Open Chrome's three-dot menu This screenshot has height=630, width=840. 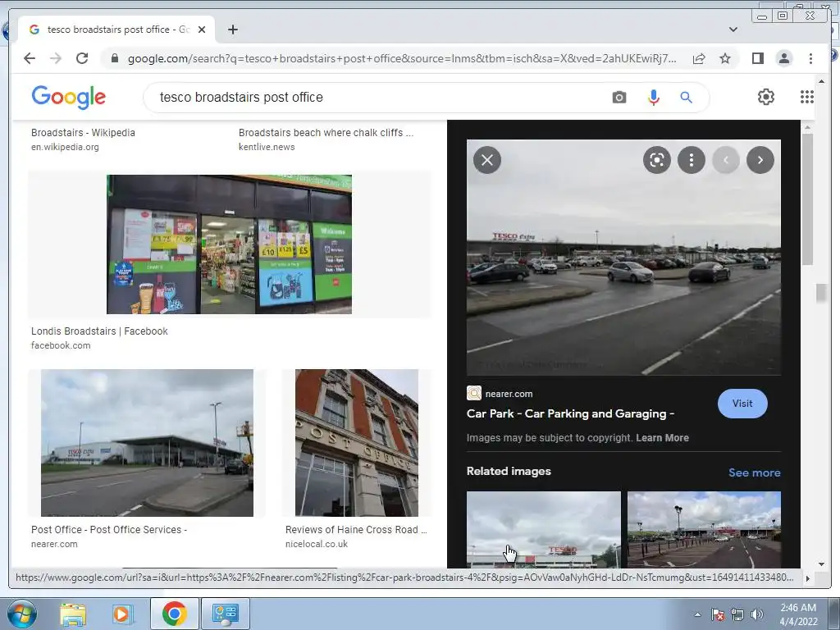click(810, 58)
